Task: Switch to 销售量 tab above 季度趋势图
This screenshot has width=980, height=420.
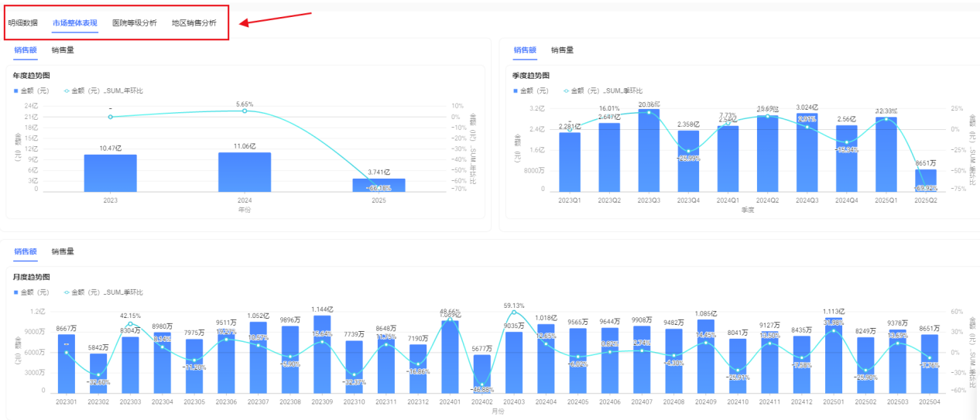Action: pos(562,50)
